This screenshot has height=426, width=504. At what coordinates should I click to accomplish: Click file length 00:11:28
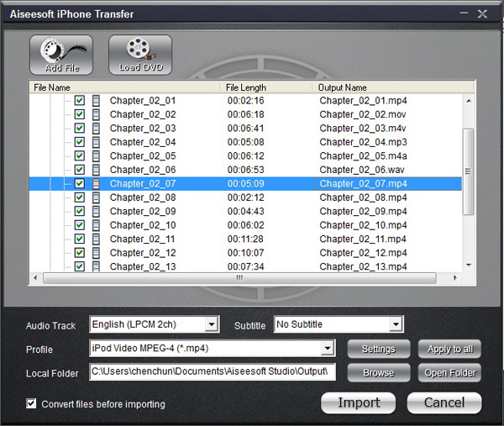coord(245,239)
